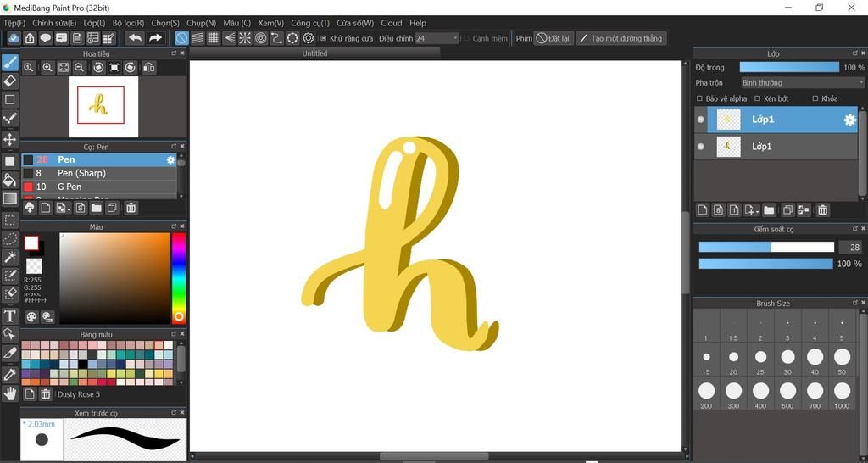This screenshot has width=868, height=463.
Task: Enable the Bảo vệ alpha checkbox
Action: [x=699, y=98]
